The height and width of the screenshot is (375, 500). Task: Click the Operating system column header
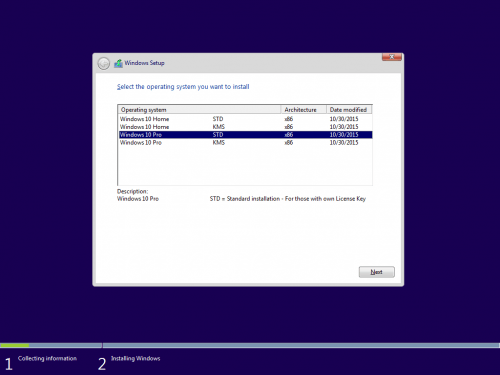(x=199, y=110)
